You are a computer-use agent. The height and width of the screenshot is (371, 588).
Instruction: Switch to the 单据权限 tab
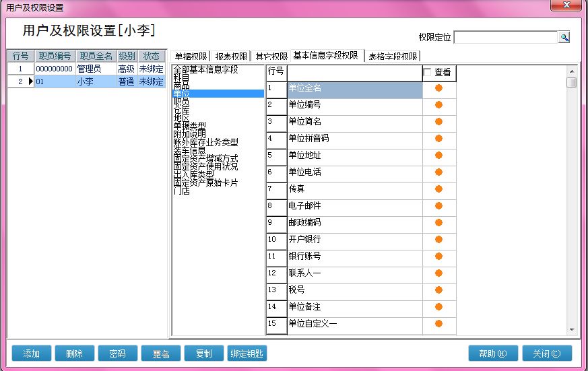tap(191, 56)
